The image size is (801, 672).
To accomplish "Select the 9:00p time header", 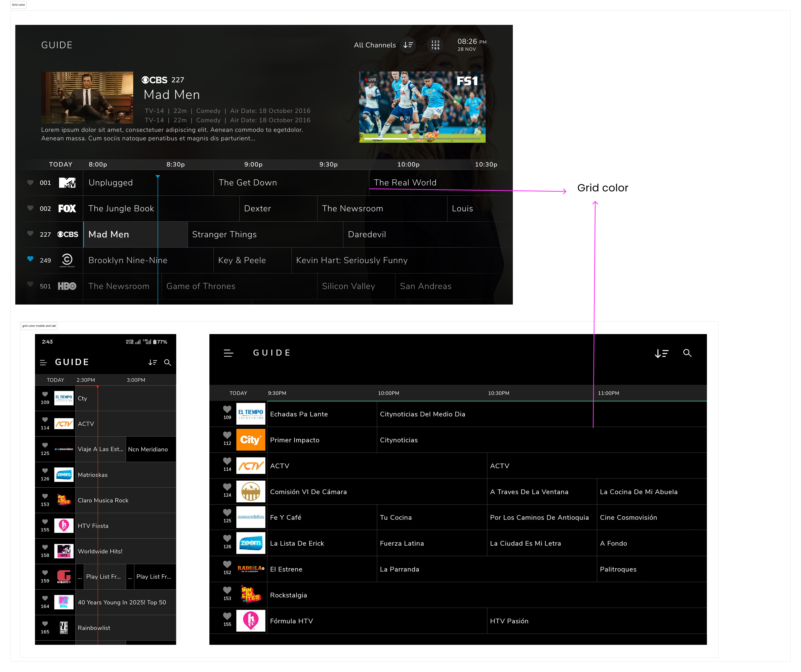I will [x=253, y=164].
